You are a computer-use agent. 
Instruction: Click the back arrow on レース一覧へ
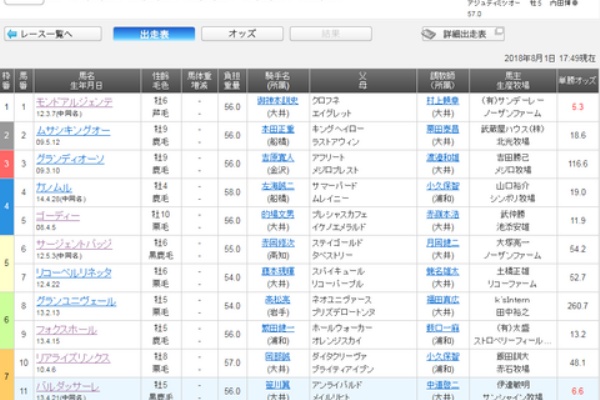(x=12, y=34)
